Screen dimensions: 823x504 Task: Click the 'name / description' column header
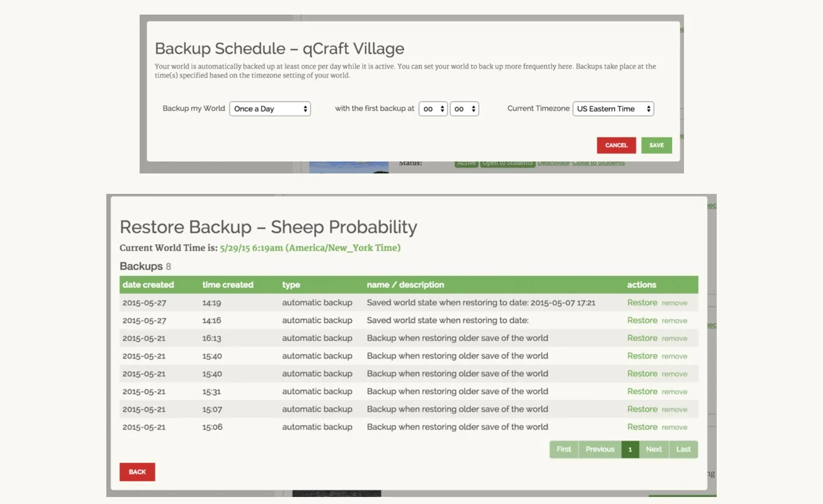pyautogui.click(x=405, y=284)
